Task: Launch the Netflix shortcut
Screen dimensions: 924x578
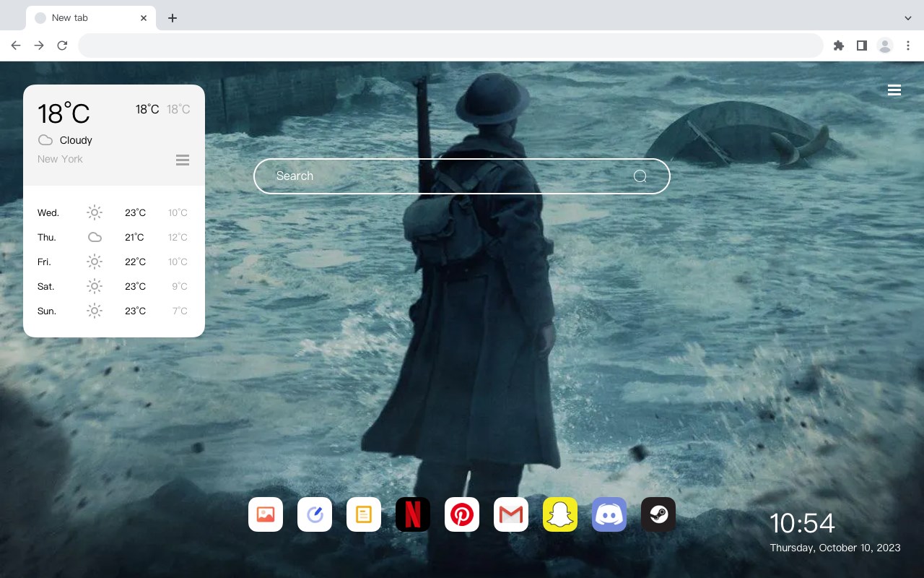Action: [413, 514]
